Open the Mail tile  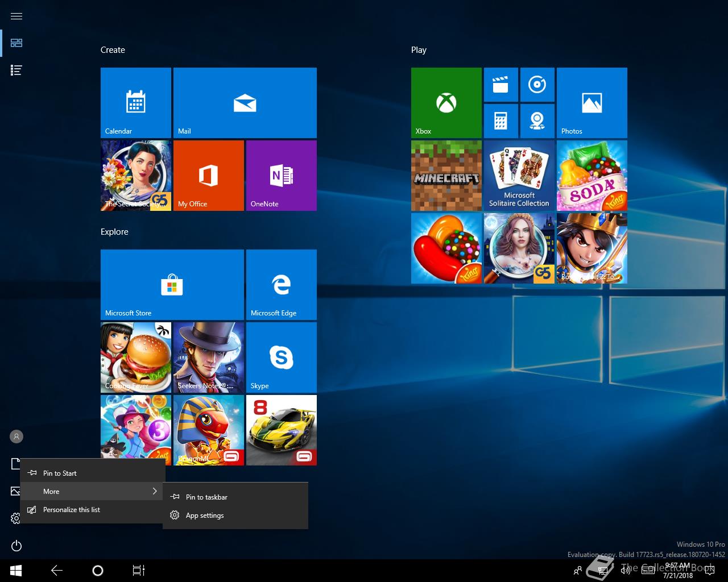tap(245, 103)
